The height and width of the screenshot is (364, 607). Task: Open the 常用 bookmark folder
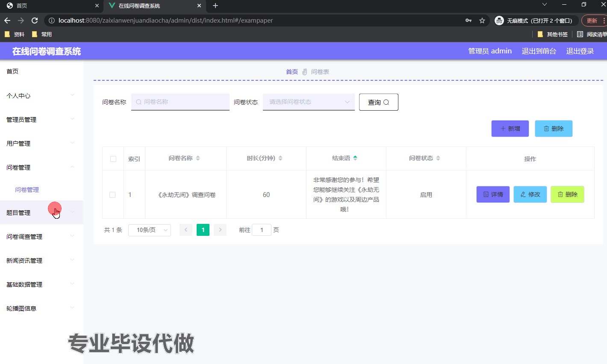(x=42, y=34)
